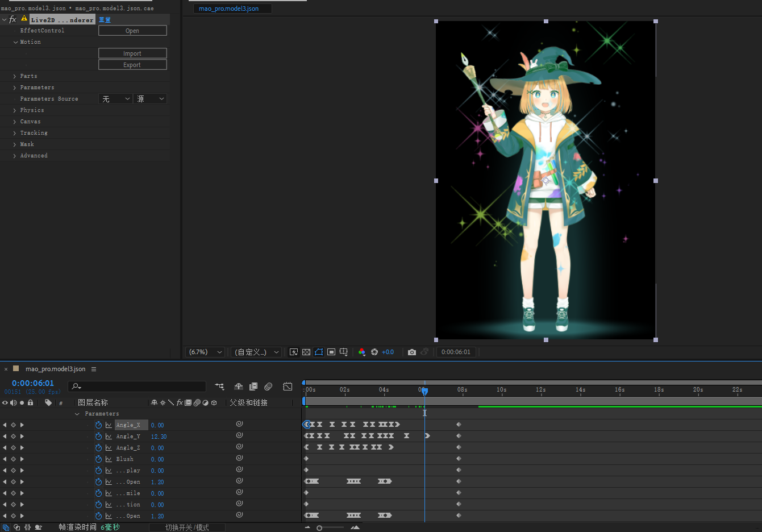Open the 6.7% zoom level dropdown
The width and height of the screenshot is (762, 532).
point(205,352)
